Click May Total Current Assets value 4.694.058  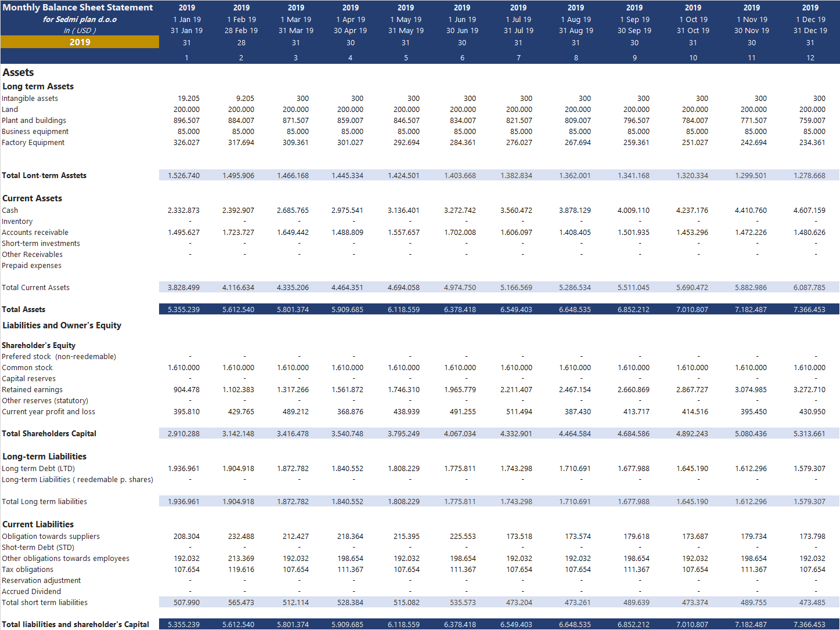coord(403,288)
